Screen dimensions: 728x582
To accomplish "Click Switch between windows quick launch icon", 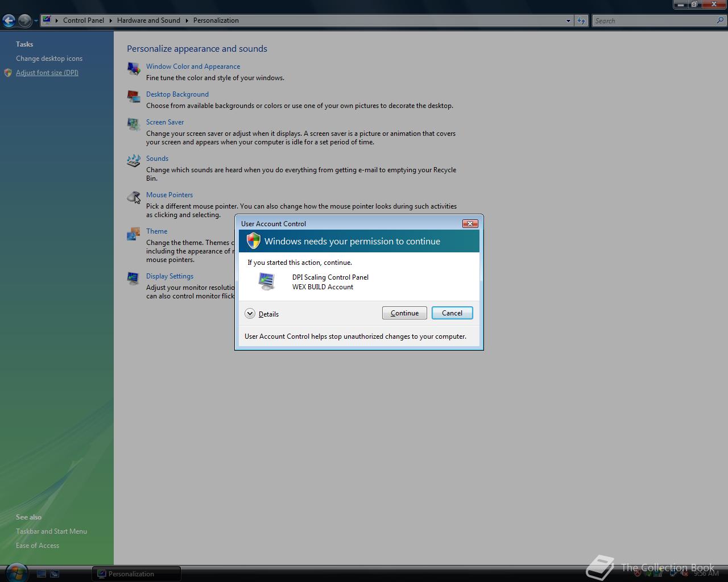I will tap(55, 574).
